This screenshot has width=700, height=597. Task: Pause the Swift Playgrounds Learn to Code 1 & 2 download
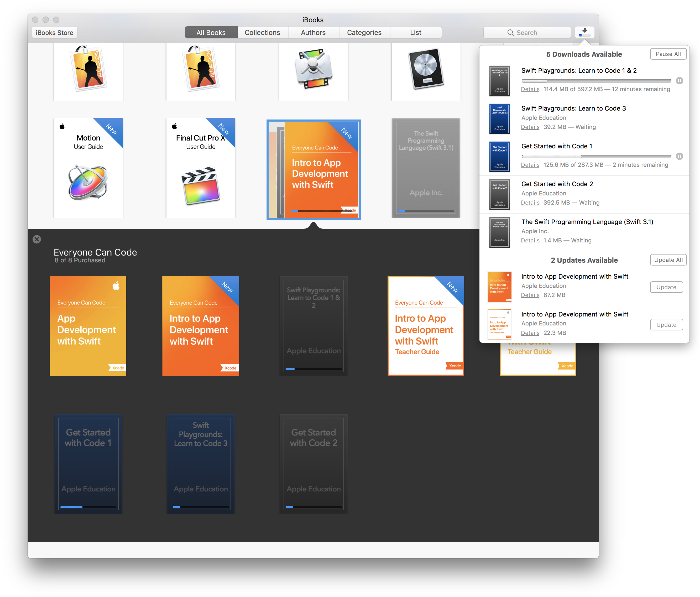(x=679, y=81)
